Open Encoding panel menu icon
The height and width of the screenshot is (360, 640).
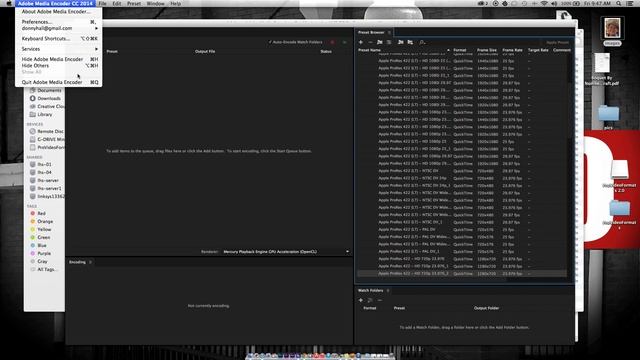(x=91, y=262)
